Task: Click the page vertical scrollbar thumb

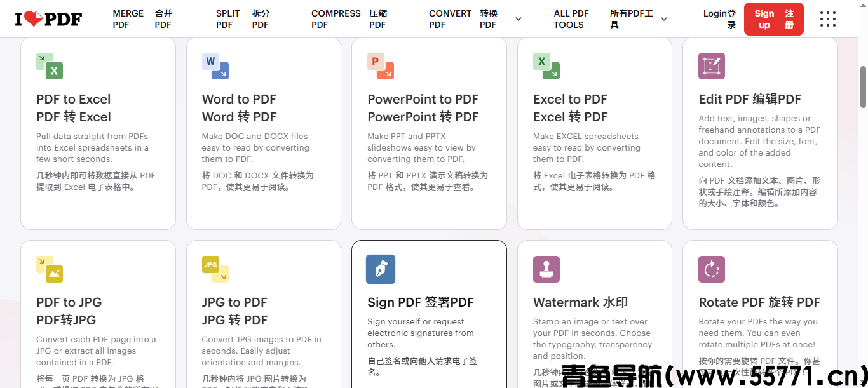Action: tap(863, 86)
